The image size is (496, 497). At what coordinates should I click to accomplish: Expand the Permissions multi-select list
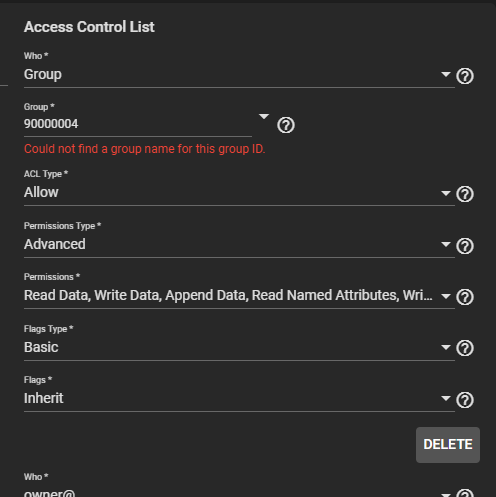[239, 295]
